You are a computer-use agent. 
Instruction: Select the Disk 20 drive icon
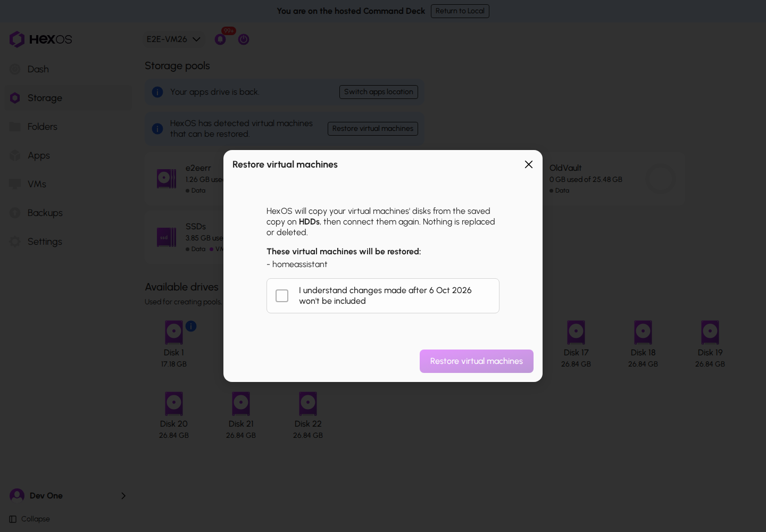coord(174,404)
